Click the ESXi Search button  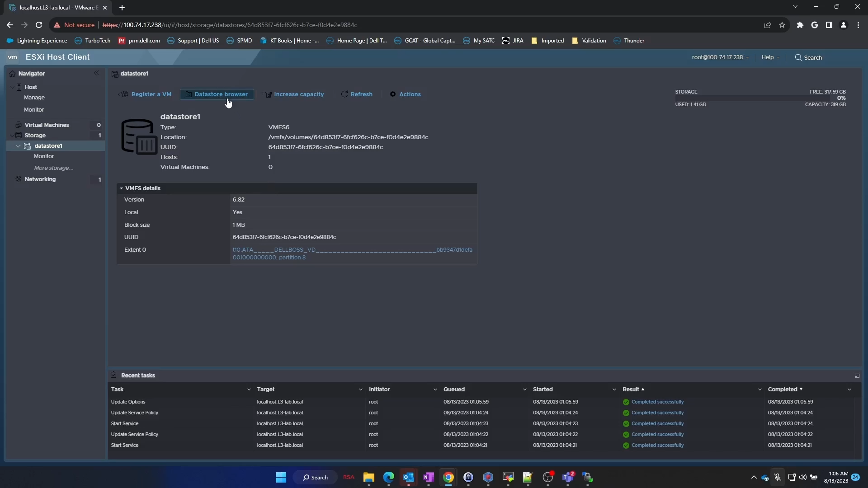pos(809,57)
